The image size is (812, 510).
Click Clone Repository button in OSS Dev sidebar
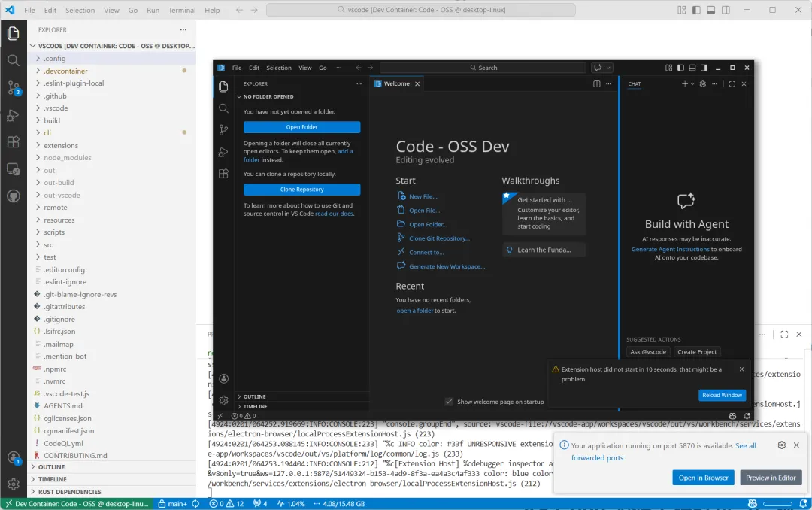click(302, 190)
